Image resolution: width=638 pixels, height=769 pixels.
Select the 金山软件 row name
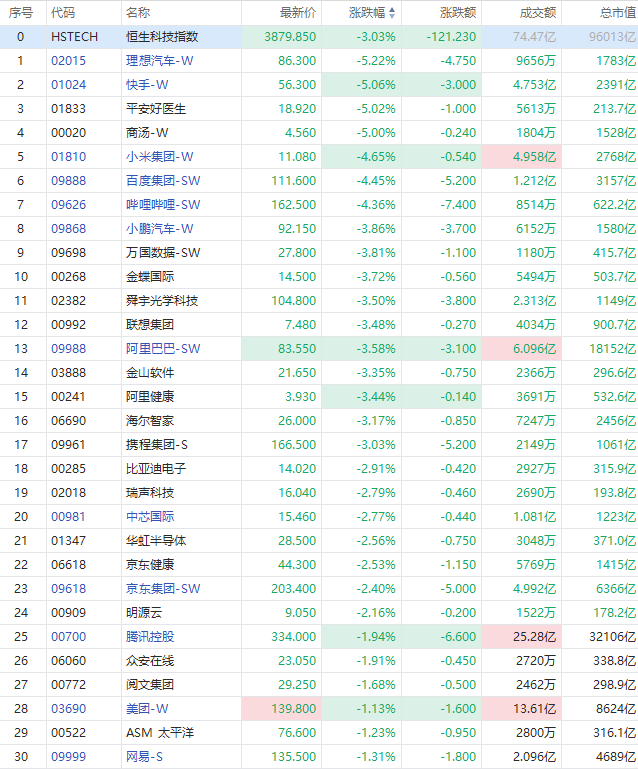pos(150,373)
